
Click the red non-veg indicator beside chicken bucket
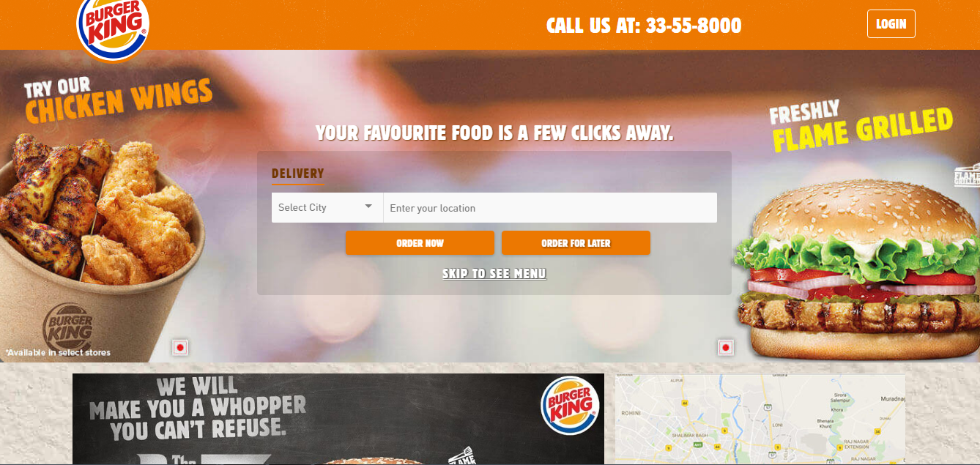point(180,348)
